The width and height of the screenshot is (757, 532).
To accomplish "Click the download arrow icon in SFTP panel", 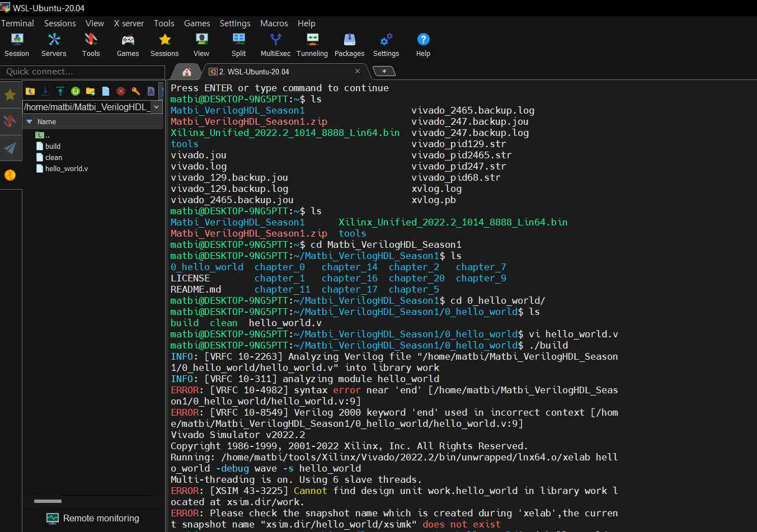I will [45, 91].
